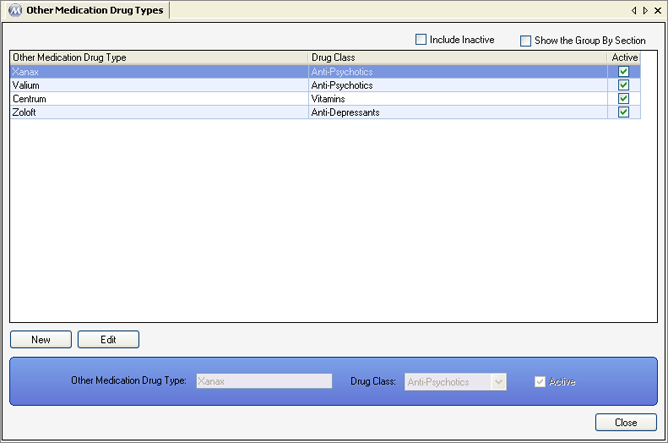
Task: Click the Edit button
Action: pyautogui.click(x=108, y=339)
